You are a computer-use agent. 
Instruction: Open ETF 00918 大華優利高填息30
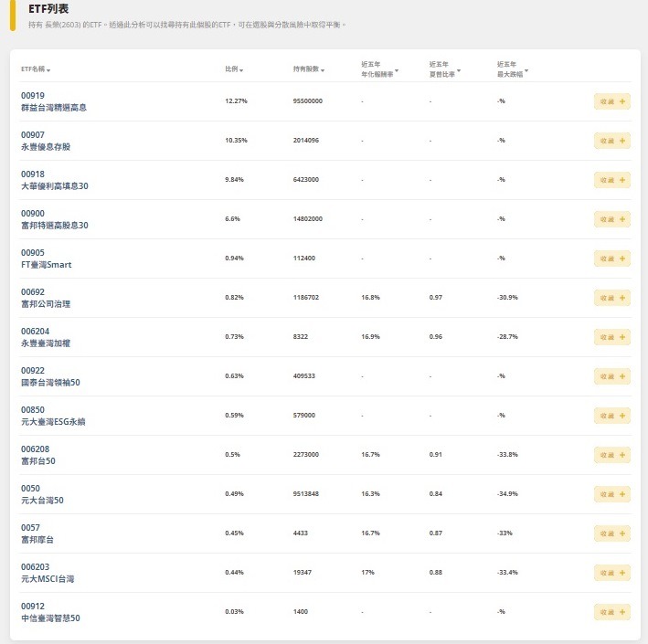point(55,180)
